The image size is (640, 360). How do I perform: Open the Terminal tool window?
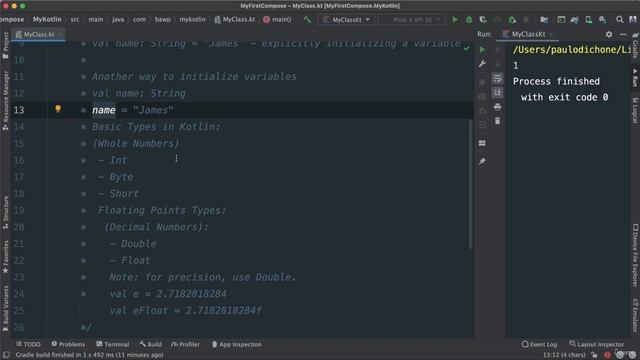[113, 344]
